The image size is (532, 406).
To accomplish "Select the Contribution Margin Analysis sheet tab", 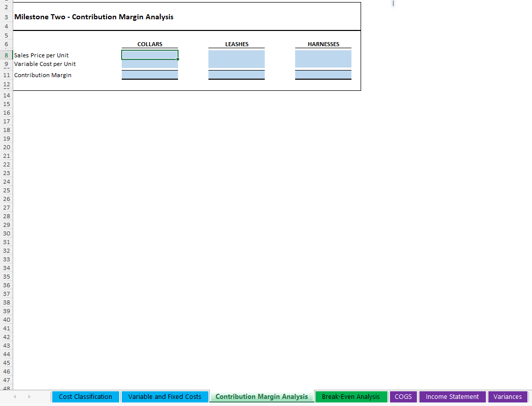I will [x=262, y=396].
